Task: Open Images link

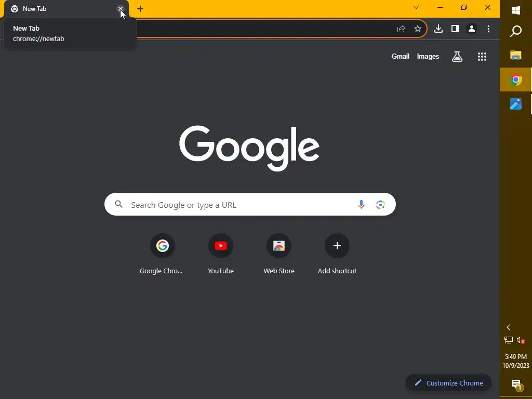Action: click(428, 56)
